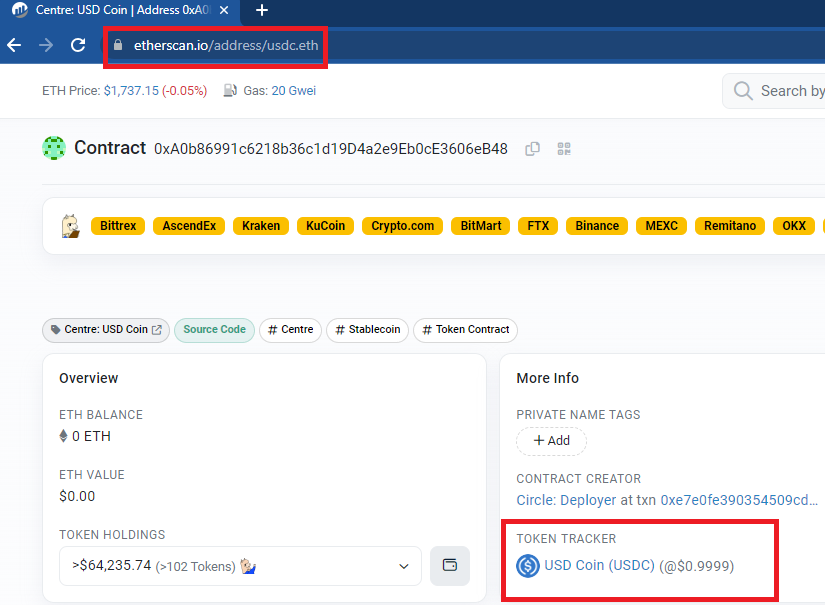The image size is (825, 605).
Task: Select the # Centre label tag
Action: tap(290, 330)
